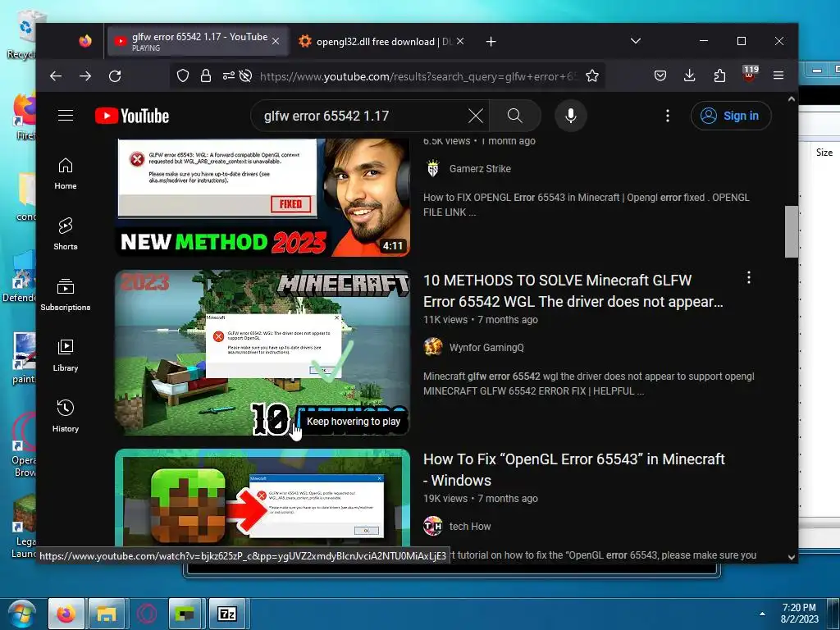Screen dimensions: 840x630
Task: Click the taskbar clock showing 7:20 PM
Action: [799, 614]
